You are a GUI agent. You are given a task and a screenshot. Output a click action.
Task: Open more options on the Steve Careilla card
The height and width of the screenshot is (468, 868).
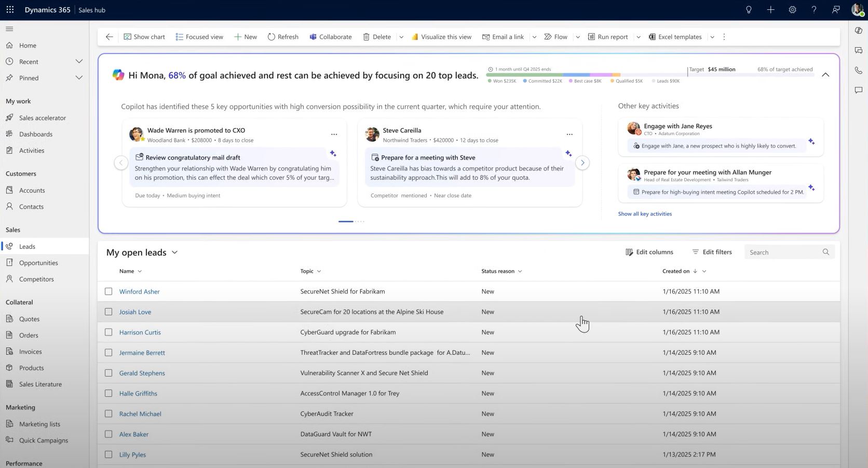[x=569, y=134]
